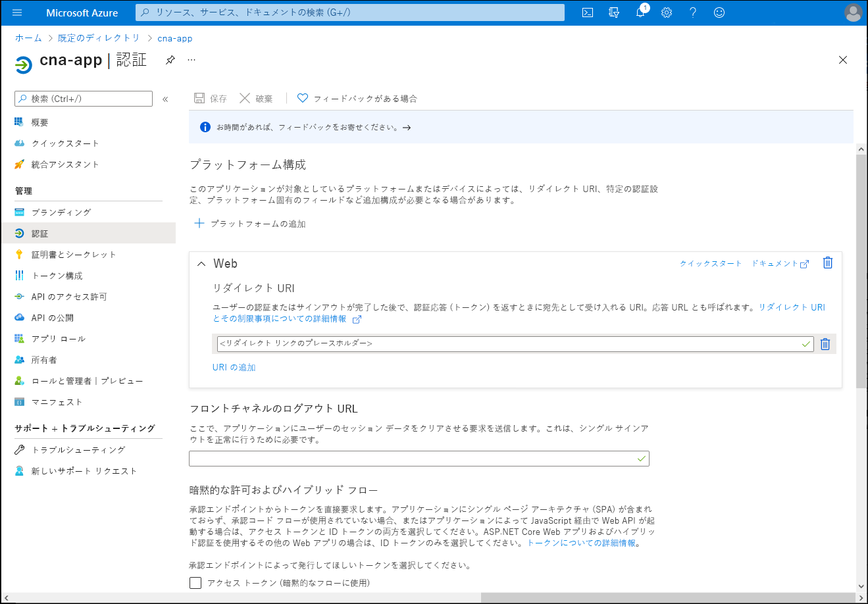This screenshot has width=868, height=604.
Task: Click the 破棄 discard button
Action: coord(256,99)
